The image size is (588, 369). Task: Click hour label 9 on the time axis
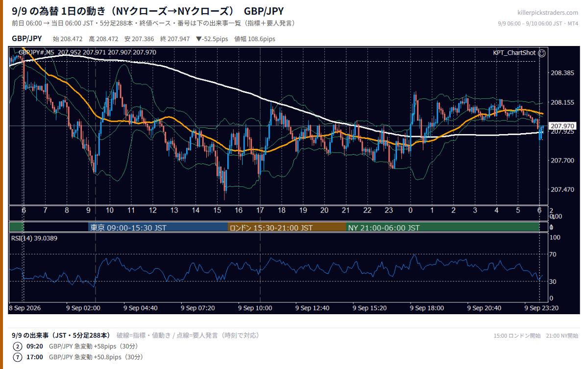pos(89,210)
